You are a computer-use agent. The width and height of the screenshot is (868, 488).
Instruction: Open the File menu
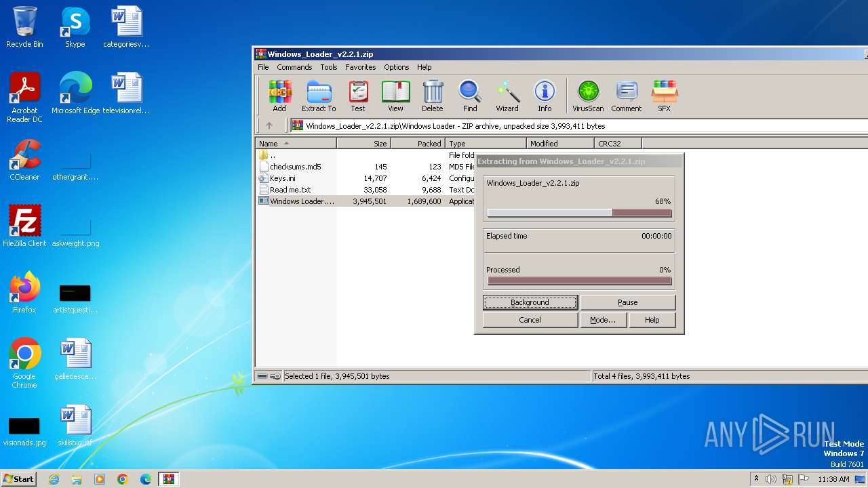(263, 67)
